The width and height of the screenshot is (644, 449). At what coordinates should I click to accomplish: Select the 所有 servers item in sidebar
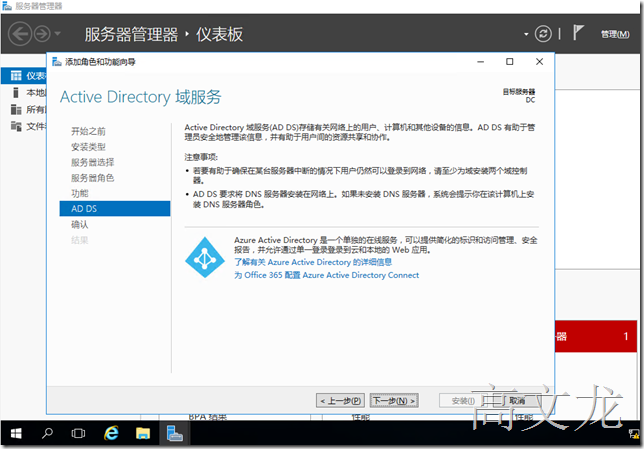(x=24, y=110)
